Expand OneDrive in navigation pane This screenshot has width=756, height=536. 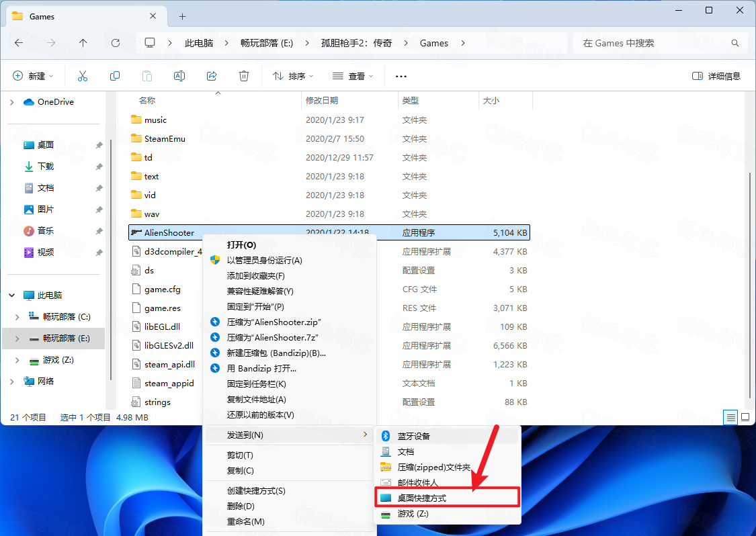click(x=12, y=102)
